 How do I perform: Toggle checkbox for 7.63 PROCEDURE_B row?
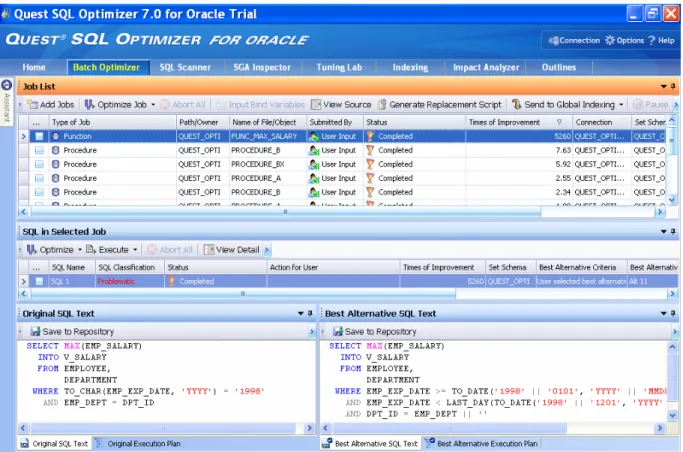pos(39,150)
